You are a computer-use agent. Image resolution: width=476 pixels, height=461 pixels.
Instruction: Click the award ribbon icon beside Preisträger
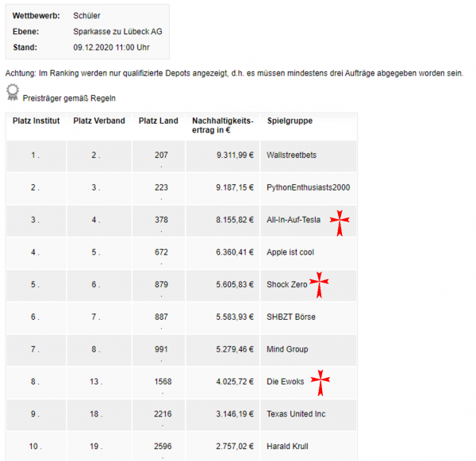(13, 93)
